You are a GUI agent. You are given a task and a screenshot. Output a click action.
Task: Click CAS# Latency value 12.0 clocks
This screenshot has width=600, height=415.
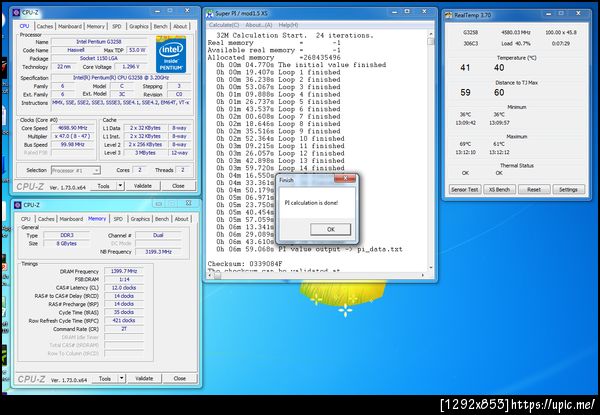pyautogui.click(x=124, y=288)
